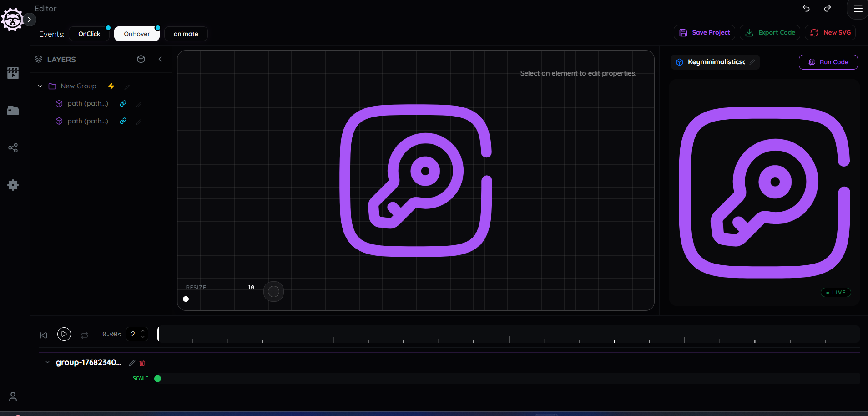Select the animation/timeline panel icon in sidebar
The height and width of the screenshot is (416, 868).
pos(13,73)
